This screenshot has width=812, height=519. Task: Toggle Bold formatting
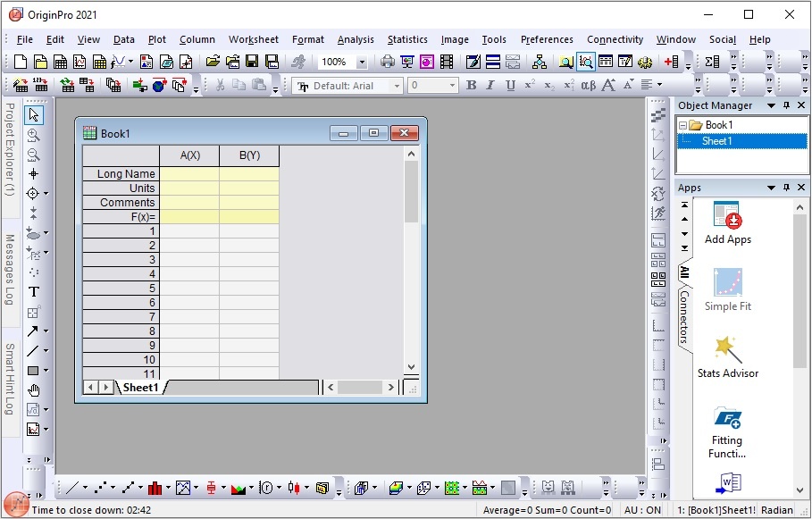[472, 85]
